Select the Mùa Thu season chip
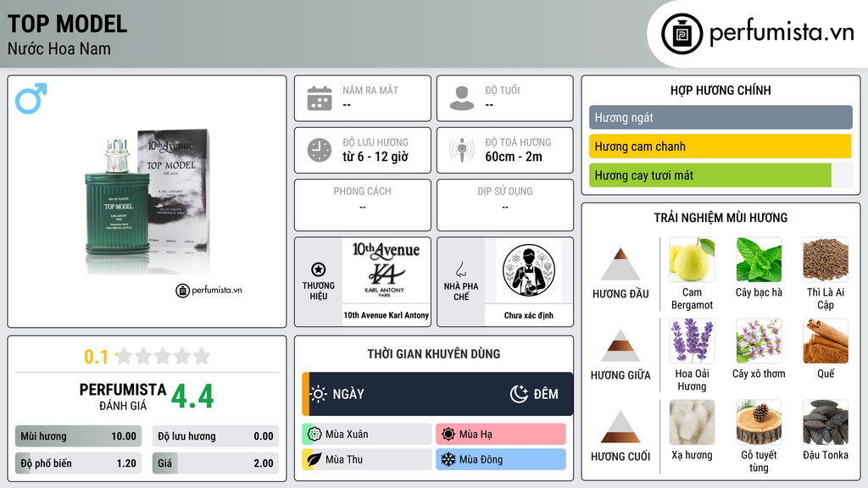Screen dimensions: 868x488 [x=367, y=459]
